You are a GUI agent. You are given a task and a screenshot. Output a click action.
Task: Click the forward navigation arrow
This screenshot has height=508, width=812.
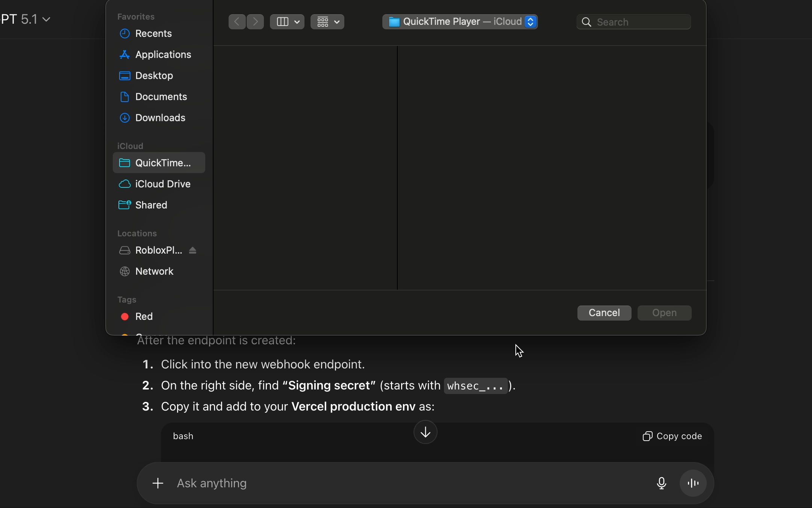(256, 22)
